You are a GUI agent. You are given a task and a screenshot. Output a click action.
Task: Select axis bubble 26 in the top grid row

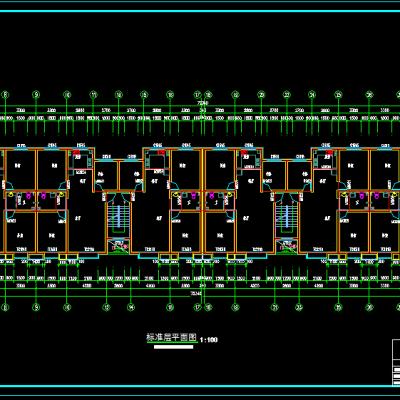[x=369, y=95]
